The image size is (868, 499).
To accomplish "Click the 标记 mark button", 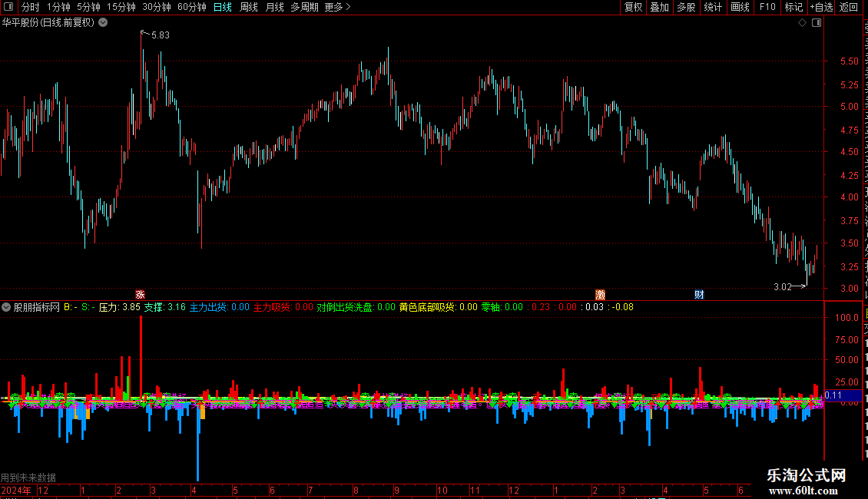I will 793,7.
